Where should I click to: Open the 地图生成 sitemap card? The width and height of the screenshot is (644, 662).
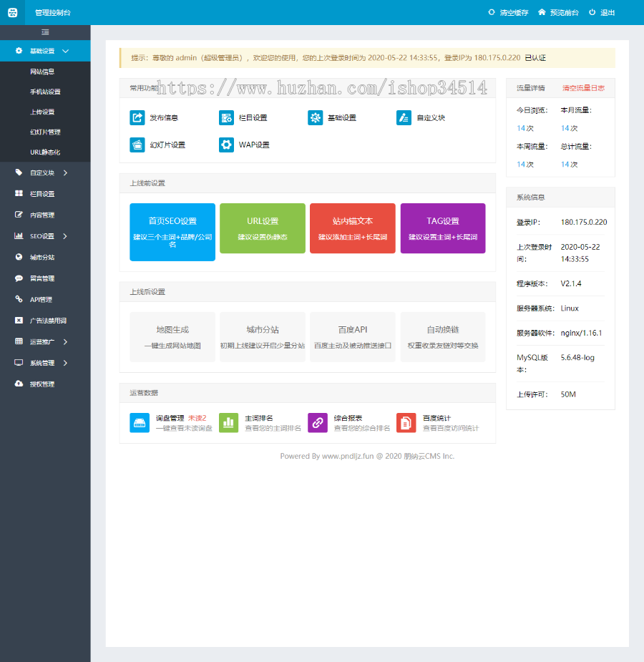172,337
